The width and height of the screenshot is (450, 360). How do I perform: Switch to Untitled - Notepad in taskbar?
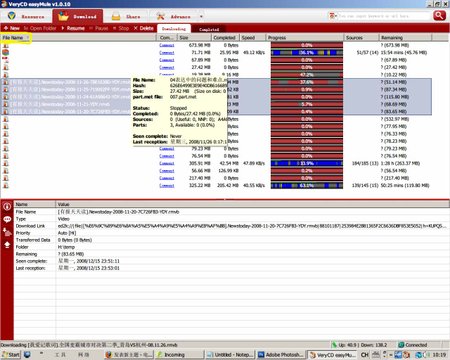click(230, 355)
